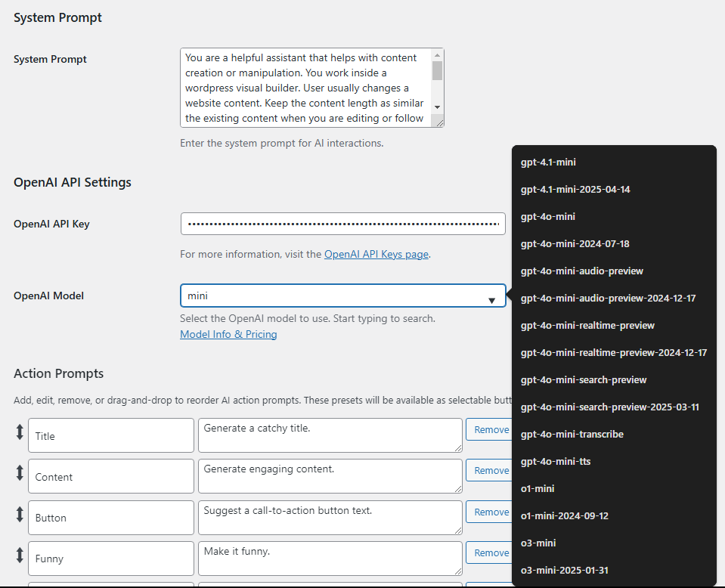Edit the Funny prompt name field
Image resolution: width=725 pixels, height=588 pixels.
click(111, 559)
